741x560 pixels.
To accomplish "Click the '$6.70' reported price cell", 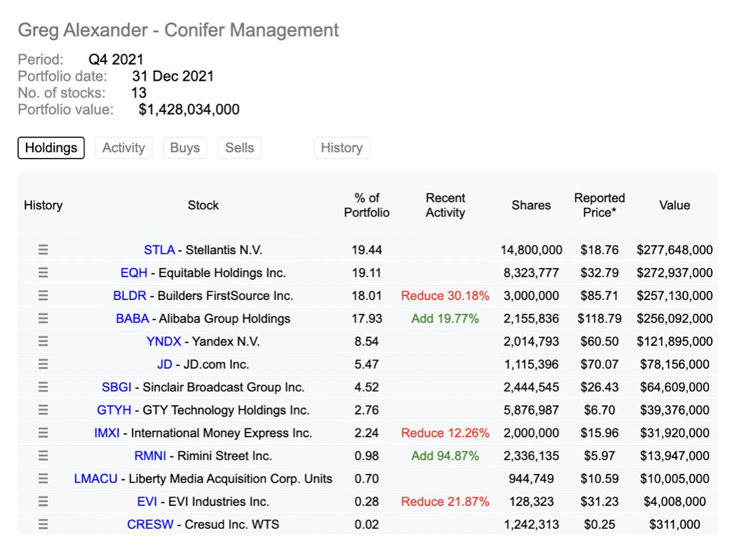I will (599, 410).
